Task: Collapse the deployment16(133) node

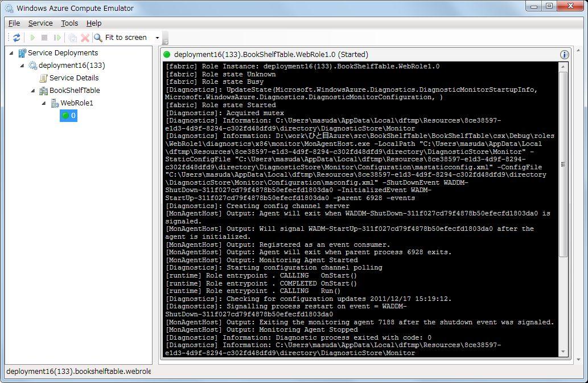Action: (23, 66)
